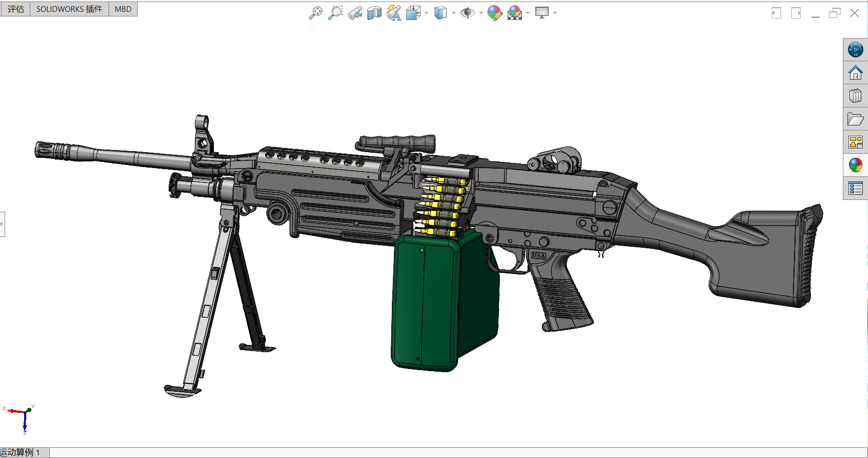Expand the View Orientation dropdown arrow

pos(427,13)
